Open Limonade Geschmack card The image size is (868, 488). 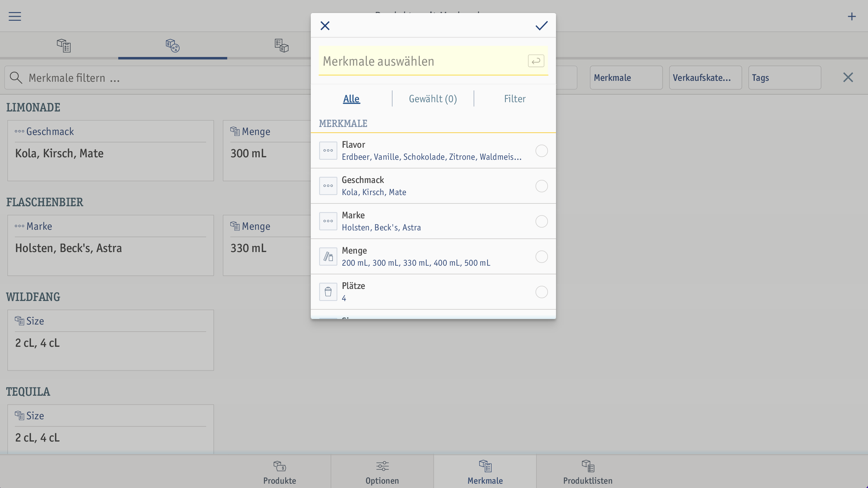click(x=111, y=151)
